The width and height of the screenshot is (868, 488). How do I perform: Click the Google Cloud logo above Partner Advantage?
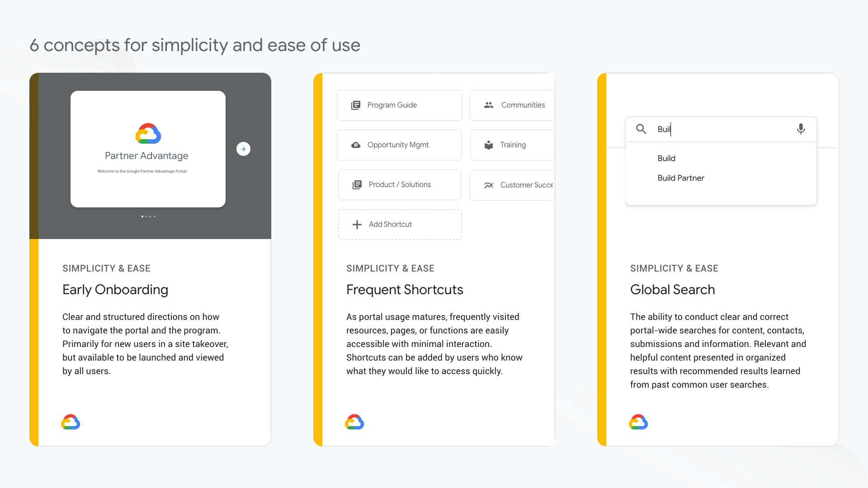[x=148, y=133]
